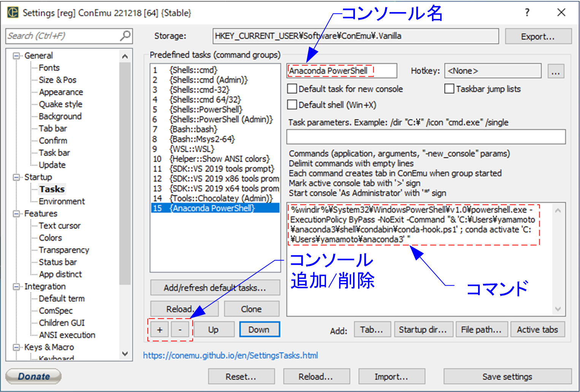Open Environment settings page
Screen dimensions: 580x392
tap(62, 201)
